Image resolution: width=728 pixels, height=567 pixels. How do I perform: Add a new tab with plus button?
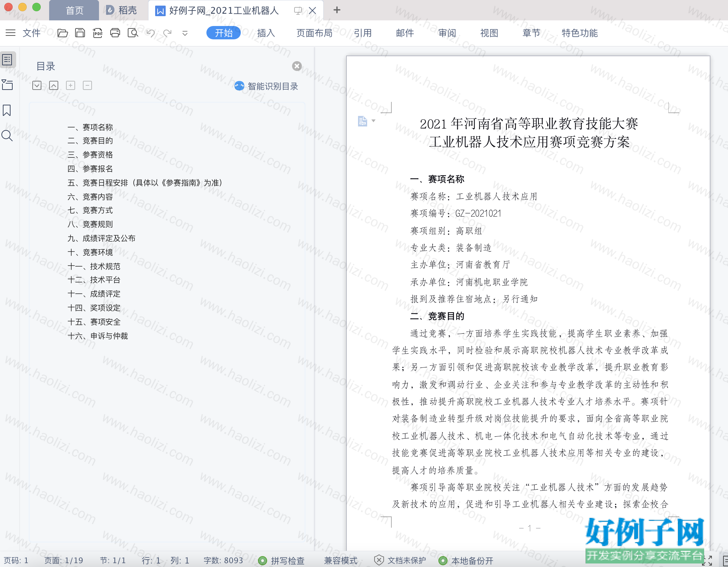tap(337, 10)
